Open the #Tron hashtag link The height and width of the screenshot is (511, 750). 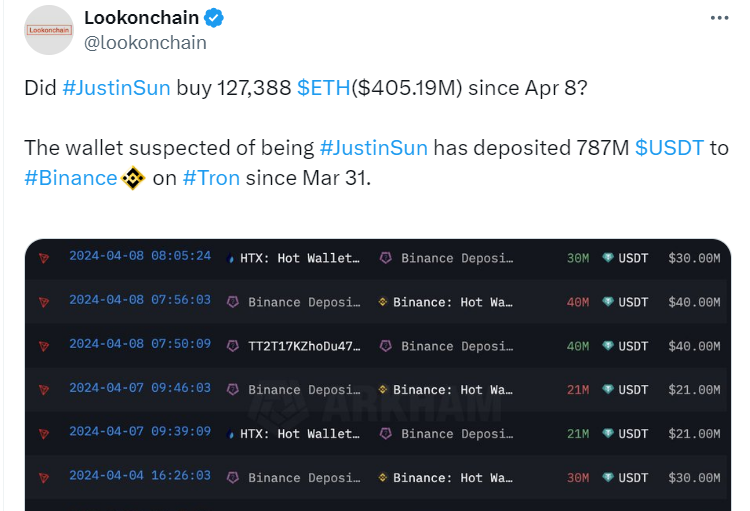(210, 179)
